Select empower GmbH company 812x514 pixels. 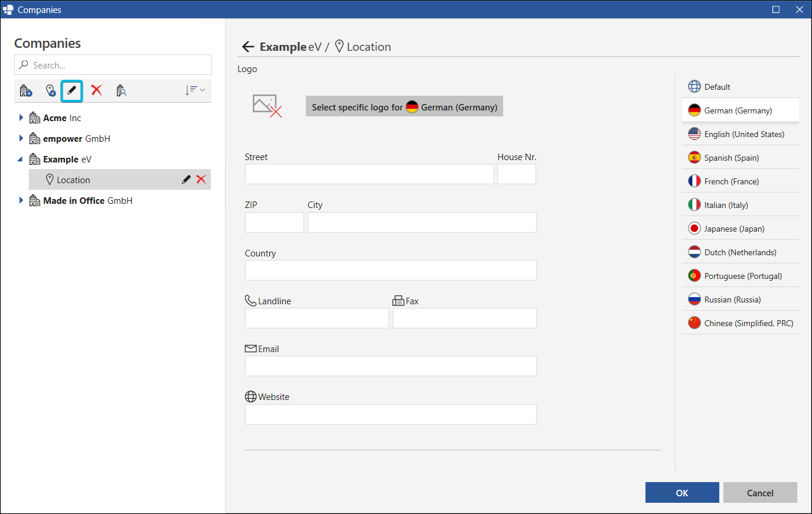[x=77, y=139]
